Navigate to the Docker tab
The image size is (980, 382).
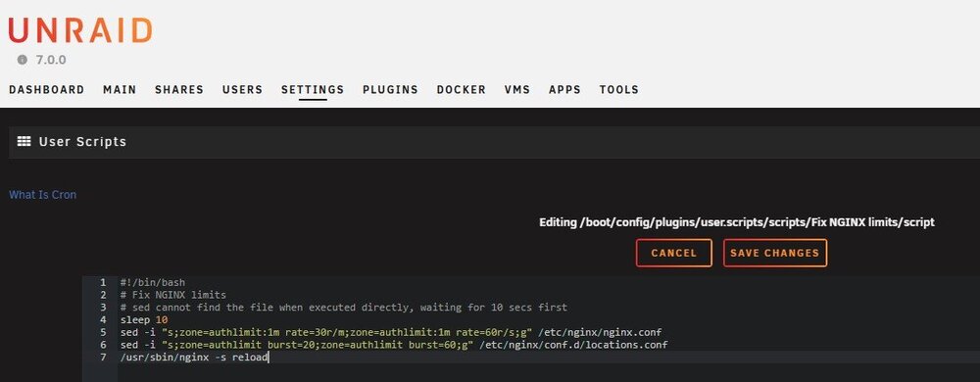pos(462,89)
